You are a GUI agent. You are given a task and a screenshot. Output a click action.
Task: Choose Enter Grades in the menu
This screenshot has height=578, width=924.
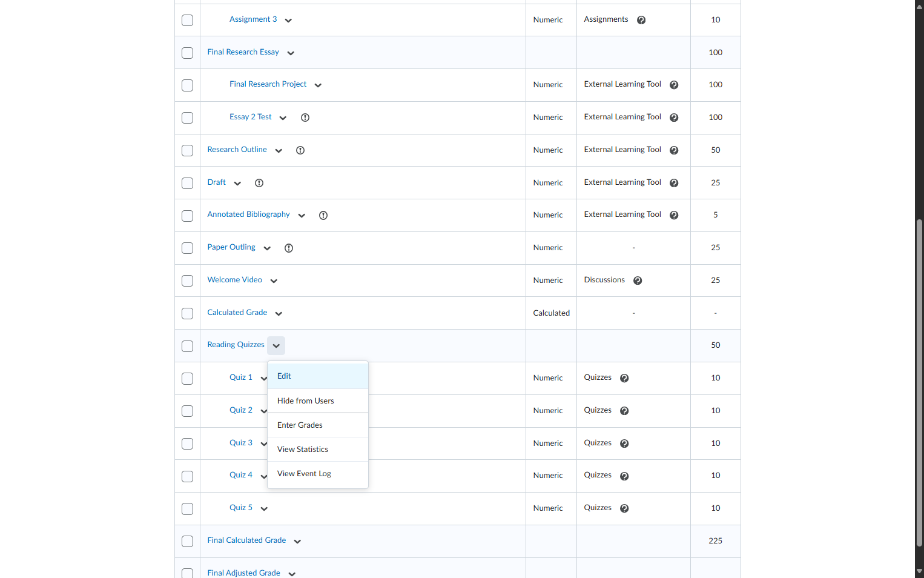318,425
